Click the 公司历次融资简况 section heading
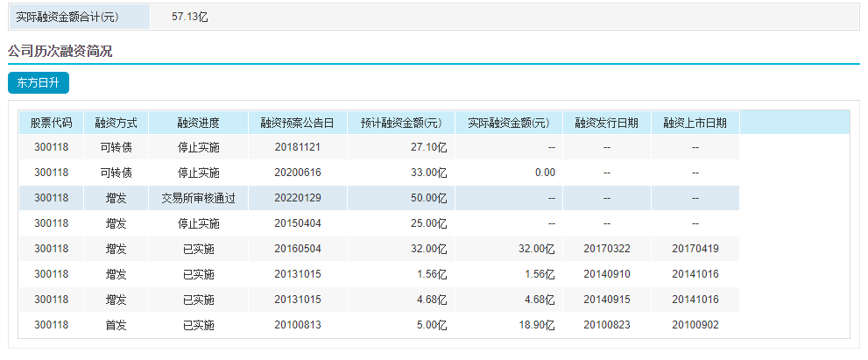The width and height of the screenshot is (868, 360). pos(60,52)
